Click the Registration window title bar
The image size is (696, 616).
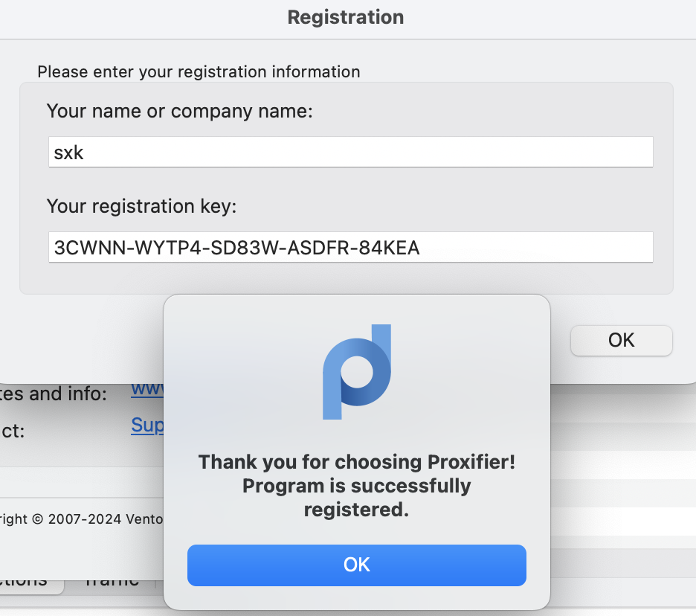(346, 18)
